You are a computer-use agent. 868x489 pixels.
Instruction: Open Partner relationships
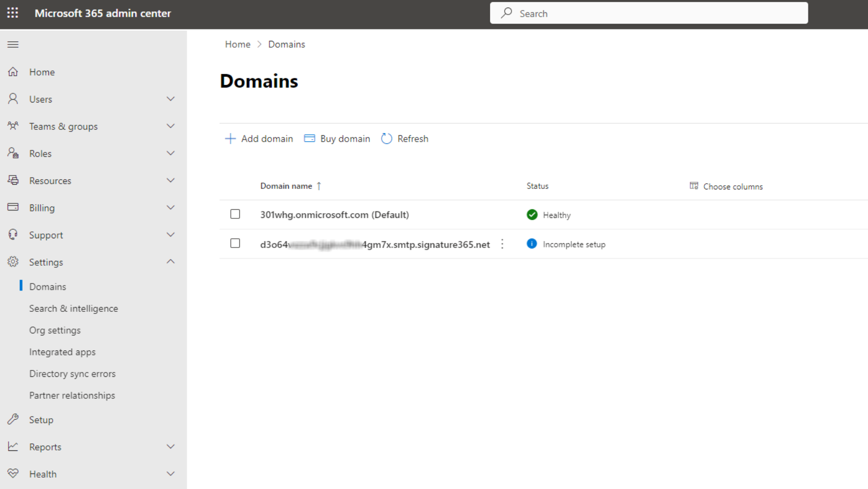click(x=72, y=396)
